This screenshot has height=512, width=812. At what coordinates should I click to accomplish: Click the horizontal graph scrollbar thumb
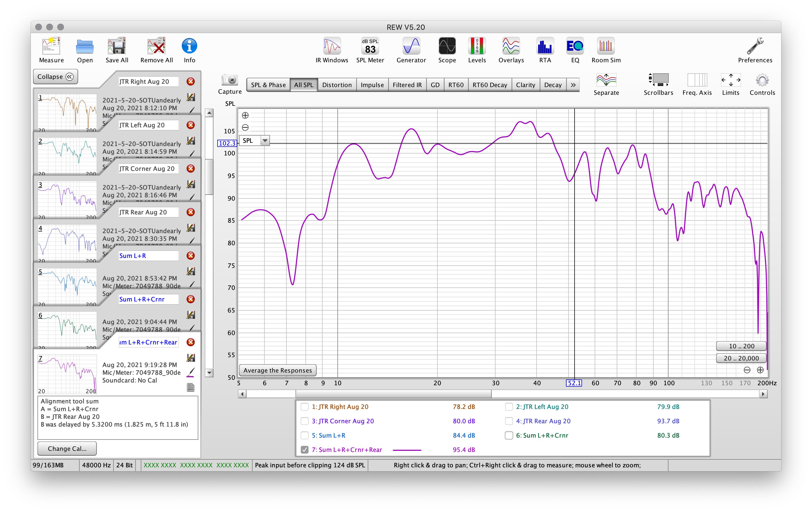tap(394, 394)
